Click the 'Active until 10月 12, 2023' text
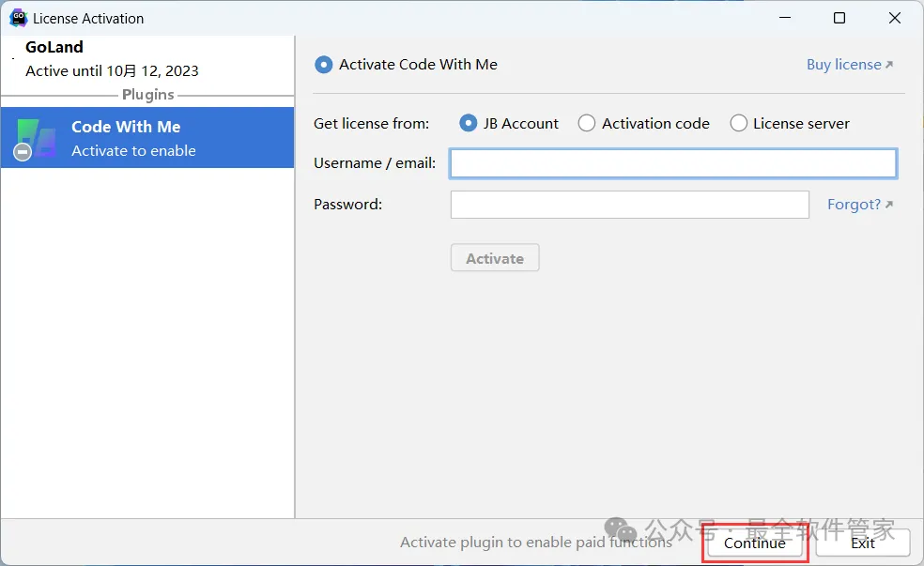924x566 pixels. (x=112, y=71)
